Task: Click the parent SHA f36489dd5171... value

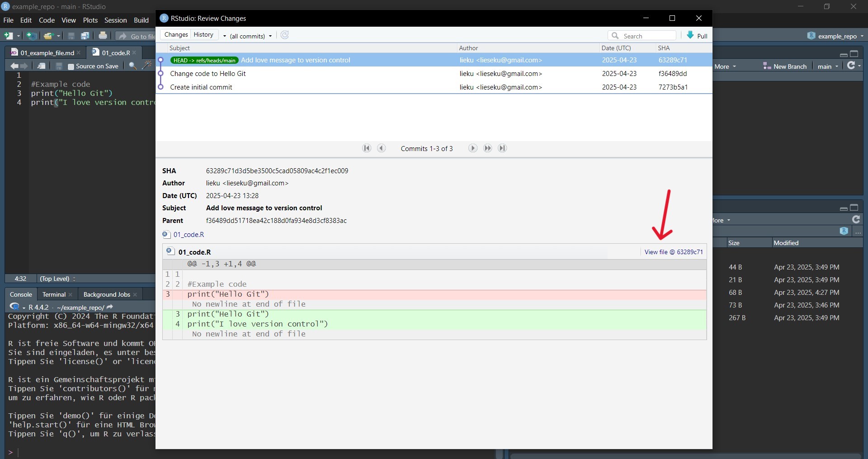Action: (x=276, y=221)
